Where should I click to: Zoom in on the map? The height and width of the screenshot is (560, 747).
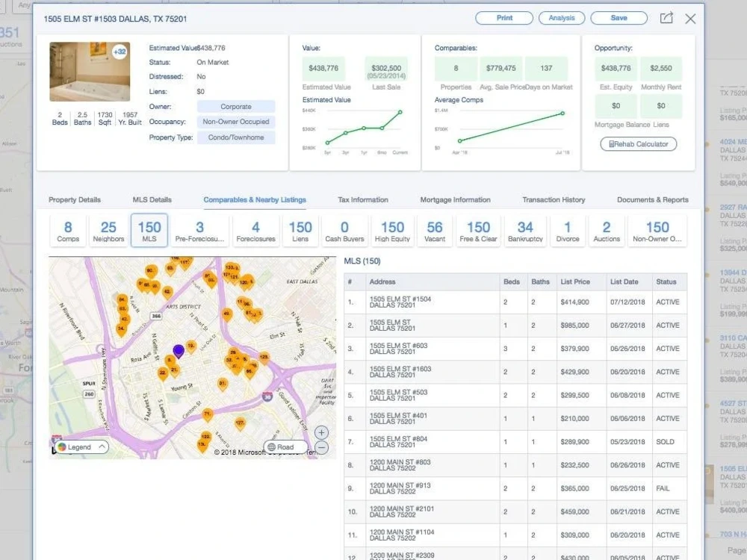[x=321, y=432]
